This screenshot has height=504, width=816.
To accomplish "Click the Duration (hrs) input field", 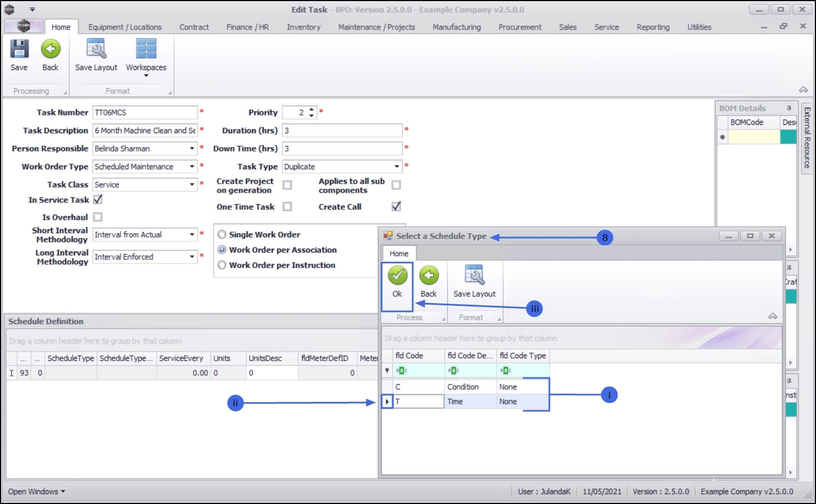I will [342, 131].
